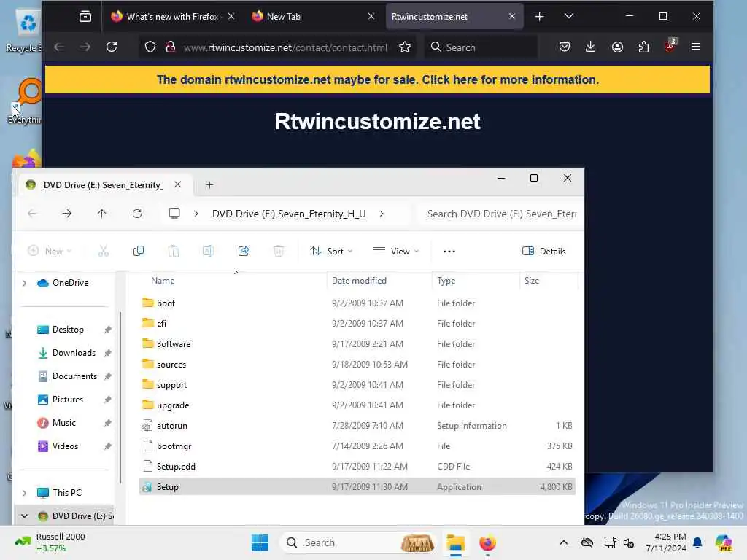Open Everything search desktop icon

pos(28,101)
